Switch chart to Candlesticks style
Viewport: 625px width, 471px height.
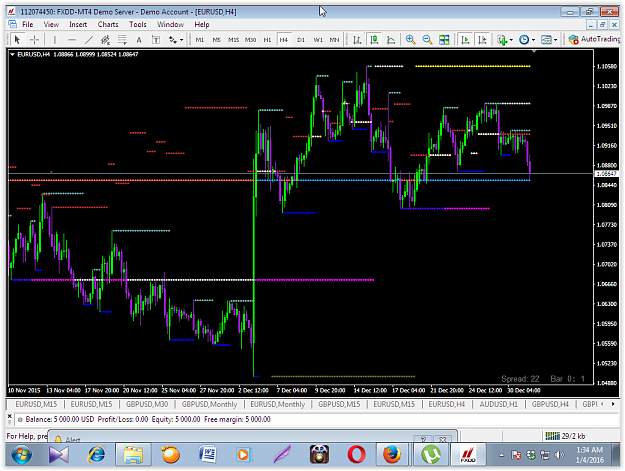(x=374, y=39)
